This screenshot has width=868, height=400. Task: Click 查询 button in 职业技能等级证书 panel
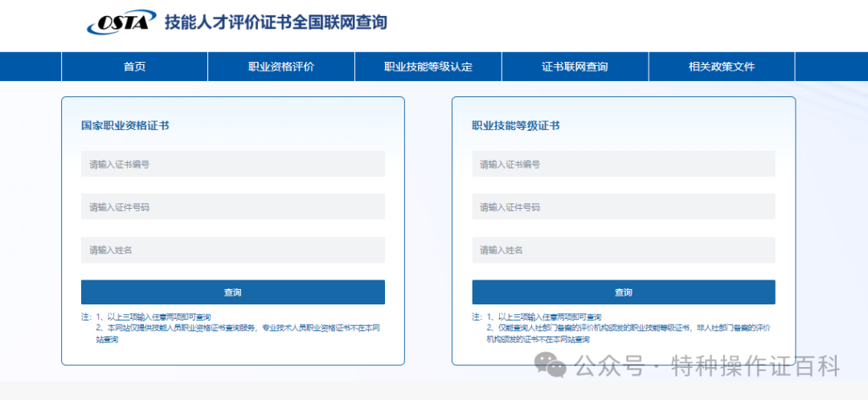coord(624,292)
